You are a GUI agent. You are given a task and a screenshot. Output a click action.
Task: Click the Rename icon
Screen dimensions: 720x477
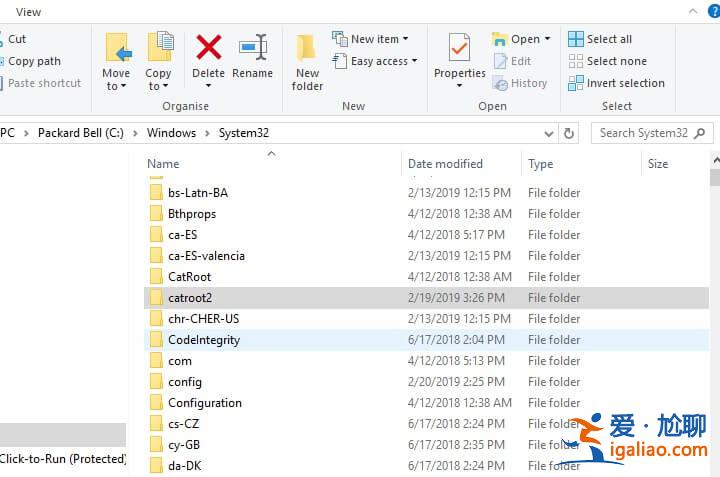coord(253,47)
